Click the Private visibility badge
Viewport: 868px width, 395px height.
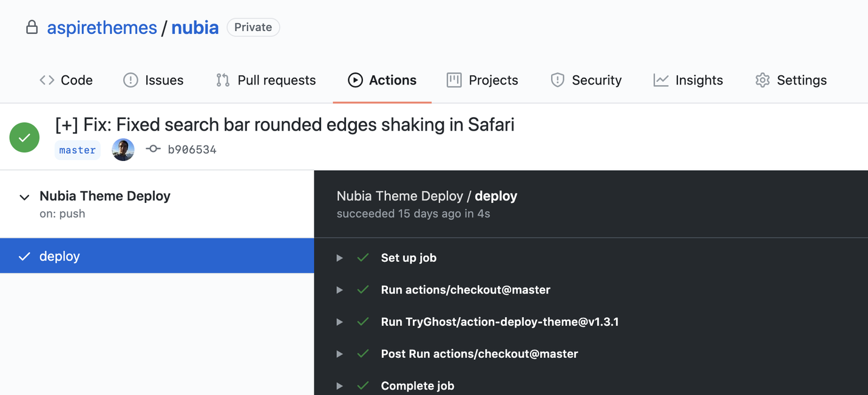pyautogui.click(x=253, y=27)
